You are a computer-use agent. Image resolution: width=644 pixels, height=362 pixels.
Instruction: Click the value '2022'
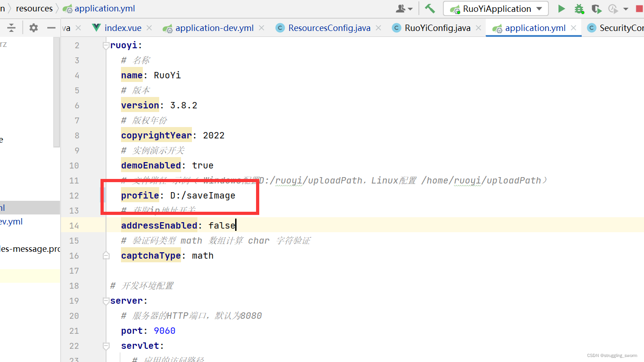pyautogui.click(x=214, y=135)
